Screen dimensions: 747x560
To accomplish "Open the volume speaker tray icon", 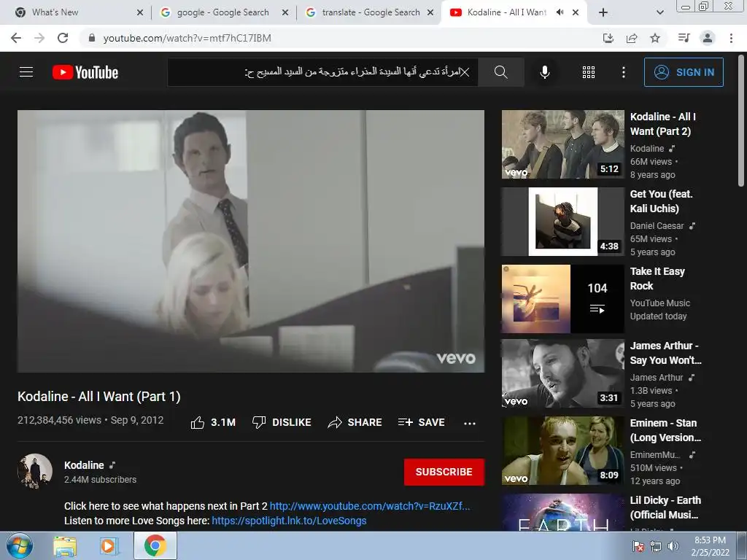I will tap(673, 546).
